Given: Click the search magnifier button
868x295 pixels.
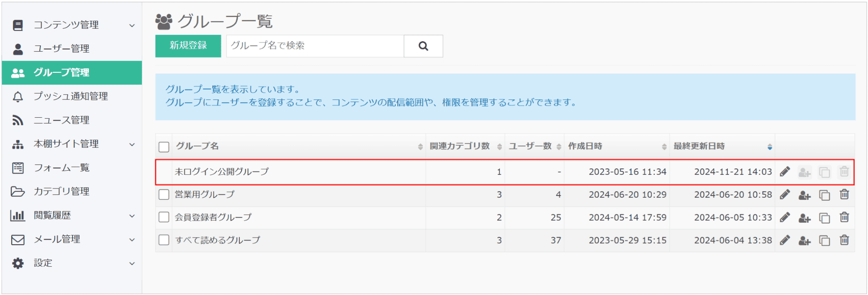Looking at the screenshot, I should pyautogui.click(x=423, y=46).
